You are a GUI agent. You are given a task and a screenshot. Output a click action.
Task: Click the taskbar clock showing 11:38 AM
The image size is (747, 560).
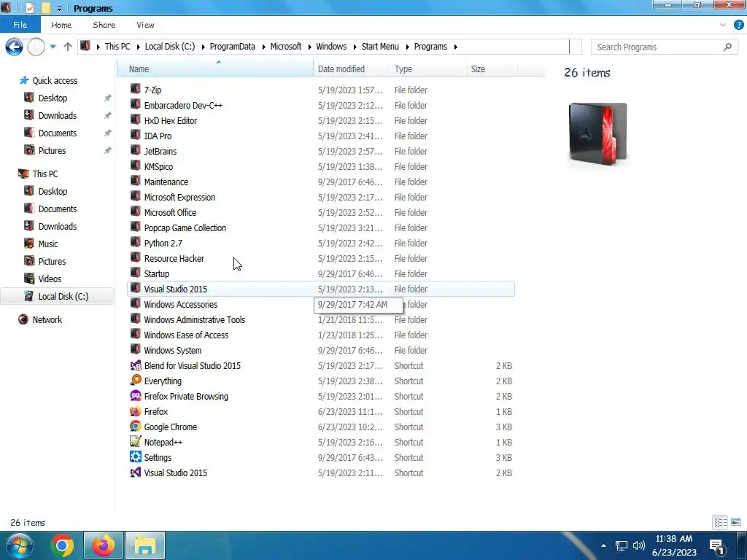click(674, 545)
